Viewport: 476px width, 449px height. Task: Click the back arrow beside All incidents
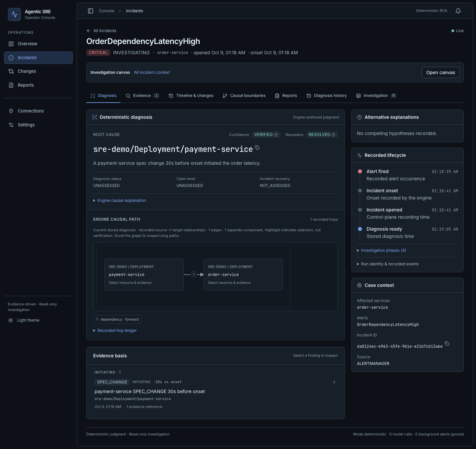click(89, 31)
